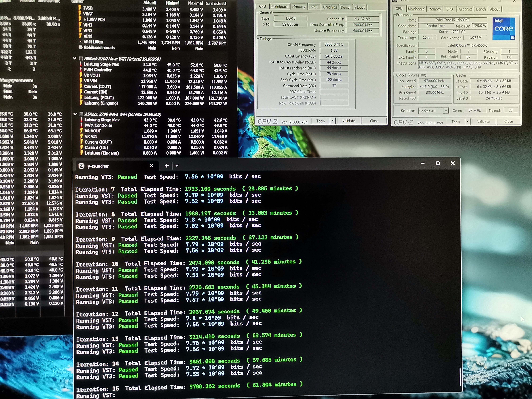The height and width of the screenshot is (399, 532).
Task: Click the Current (IOUT) icon on the 117.900 A row
Action: point(81,86)
